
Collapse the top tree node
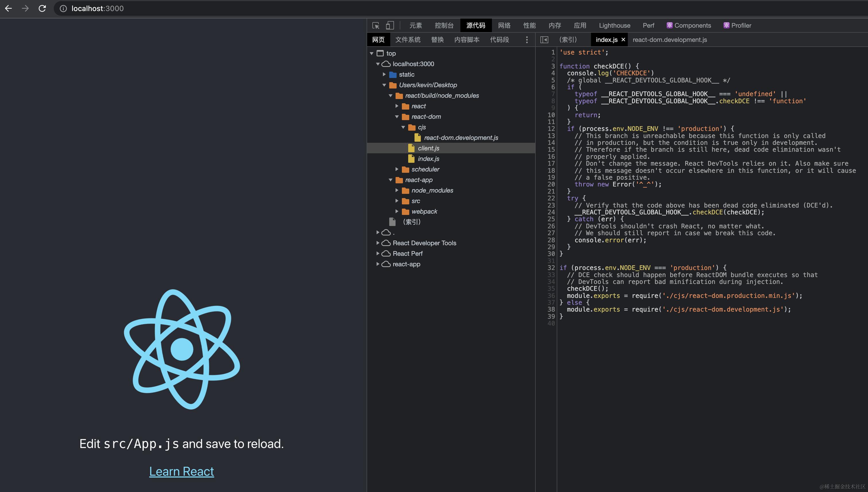point(372,53)
